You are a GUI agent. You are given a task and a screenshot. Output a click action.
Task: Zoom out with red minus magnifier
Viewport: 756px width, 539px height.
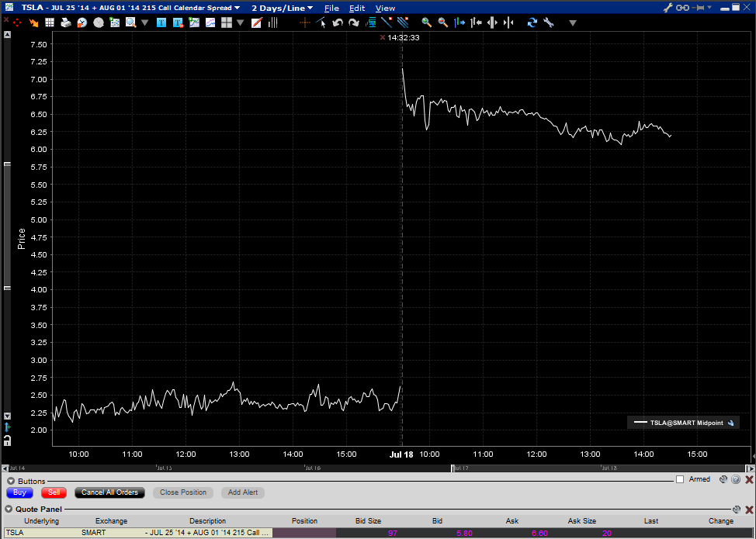pyautogui.click(x=443, y=22)
